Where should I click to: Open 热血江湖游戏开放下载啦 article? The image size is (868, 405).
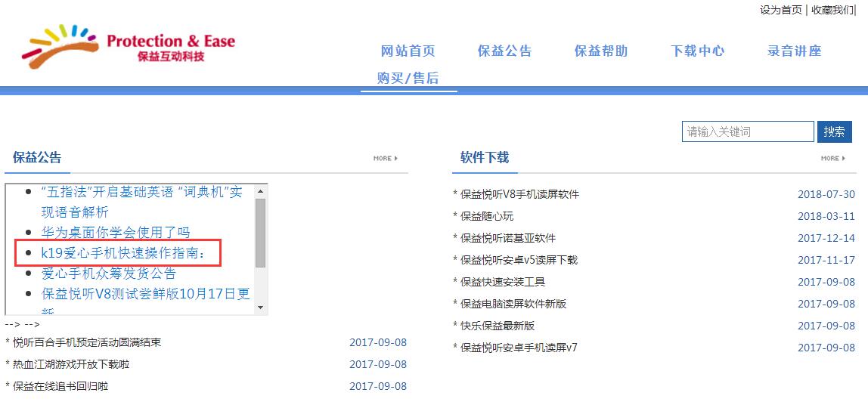71,365
